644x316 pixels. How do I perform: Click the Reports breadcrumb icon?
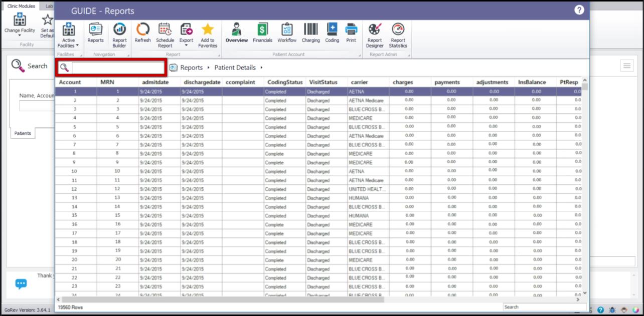pos(174,68)
